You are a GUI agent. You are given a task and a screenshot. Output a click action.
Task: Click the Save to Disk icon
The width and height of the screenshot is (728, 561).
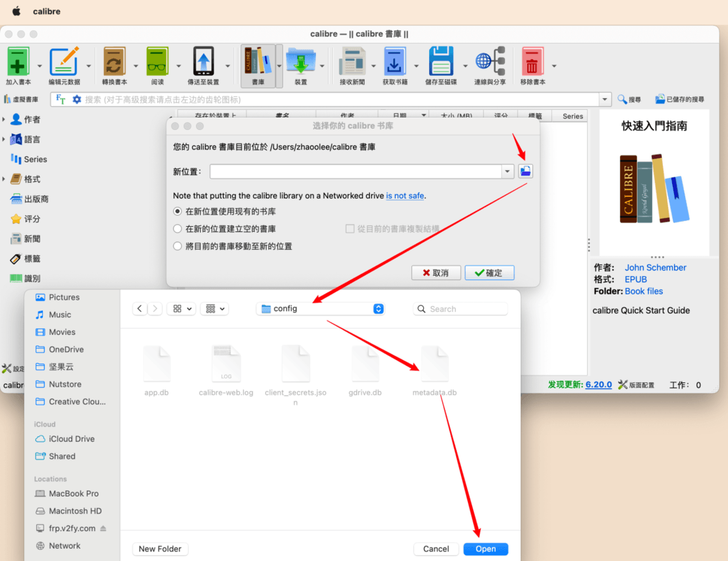coord(441,62)
